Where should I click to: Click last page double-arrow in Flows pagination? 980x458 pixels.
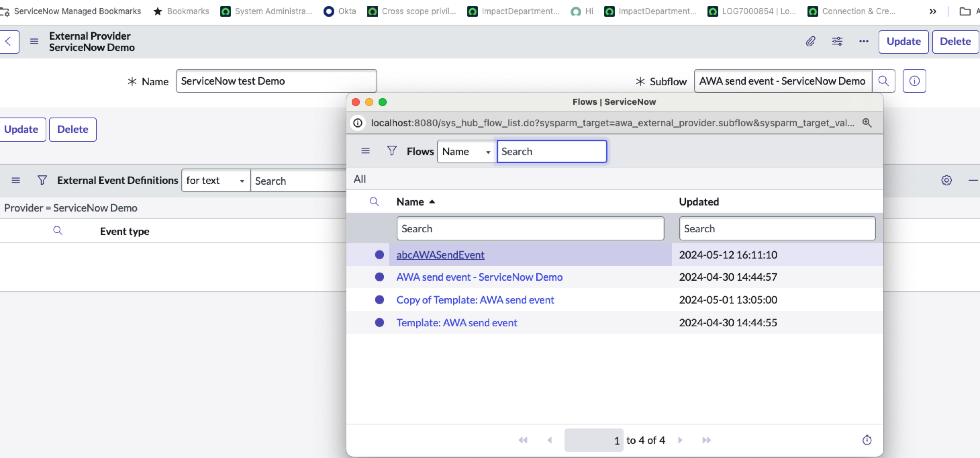706,440
